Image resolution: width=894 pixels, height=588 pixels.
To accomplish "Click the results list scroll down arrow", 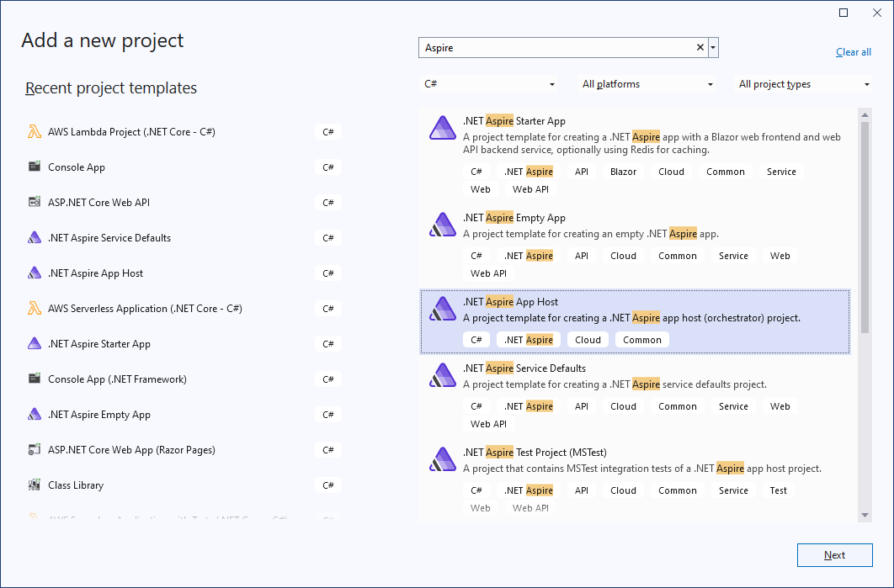I will (865, 515).
